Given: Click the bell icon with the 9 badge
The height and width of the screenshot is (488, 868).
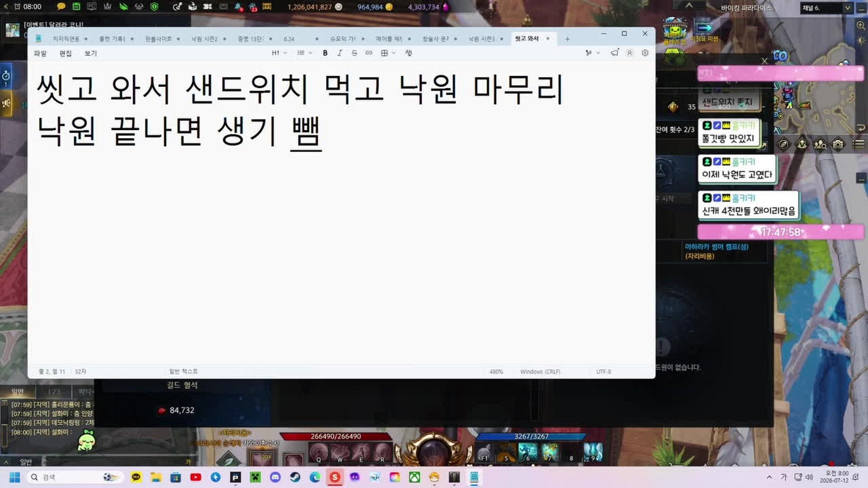Looking at the screenshot, I should click(x=238, y=7).
